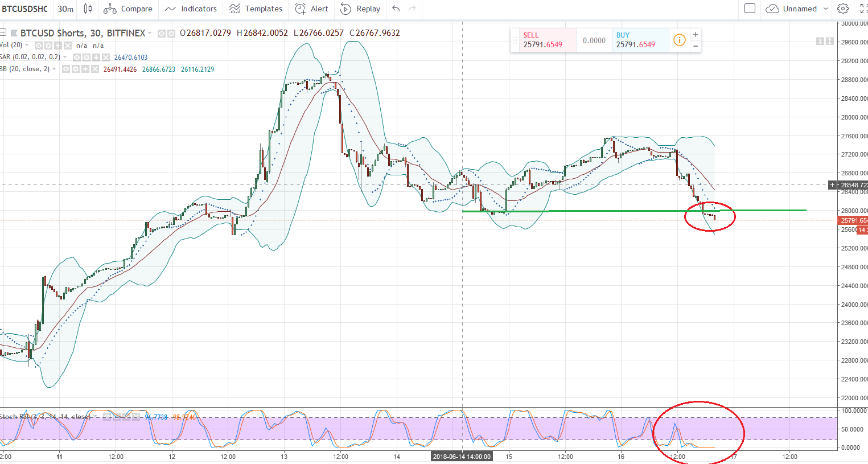Remove the Parabolic SAR indicator
868x464 pixels.
point(106,58)
